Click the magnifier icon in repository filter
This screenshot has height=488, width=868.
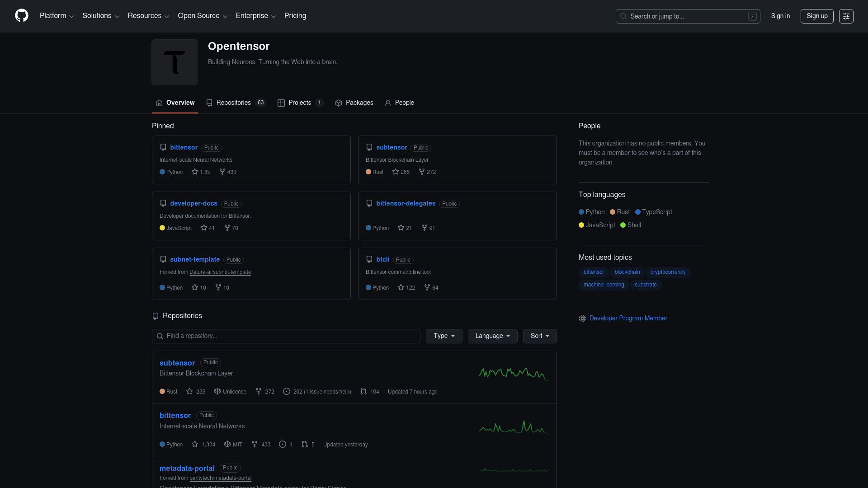[x=160, y=336]
